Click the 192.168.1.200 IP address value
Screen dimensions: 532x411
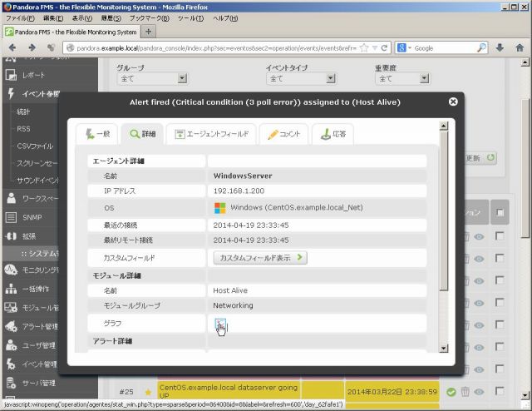239,191
